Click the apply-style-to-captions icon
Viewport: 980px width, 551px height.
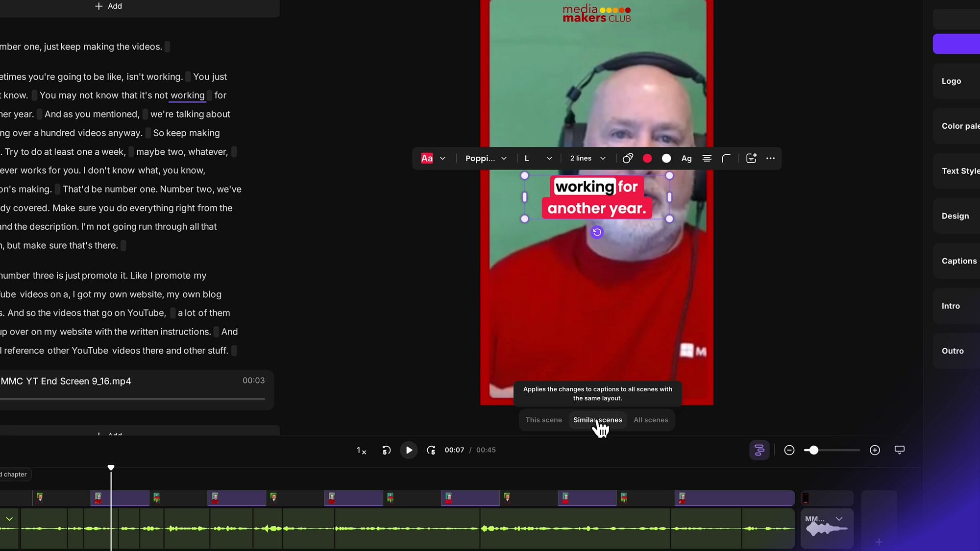(751, 158)
